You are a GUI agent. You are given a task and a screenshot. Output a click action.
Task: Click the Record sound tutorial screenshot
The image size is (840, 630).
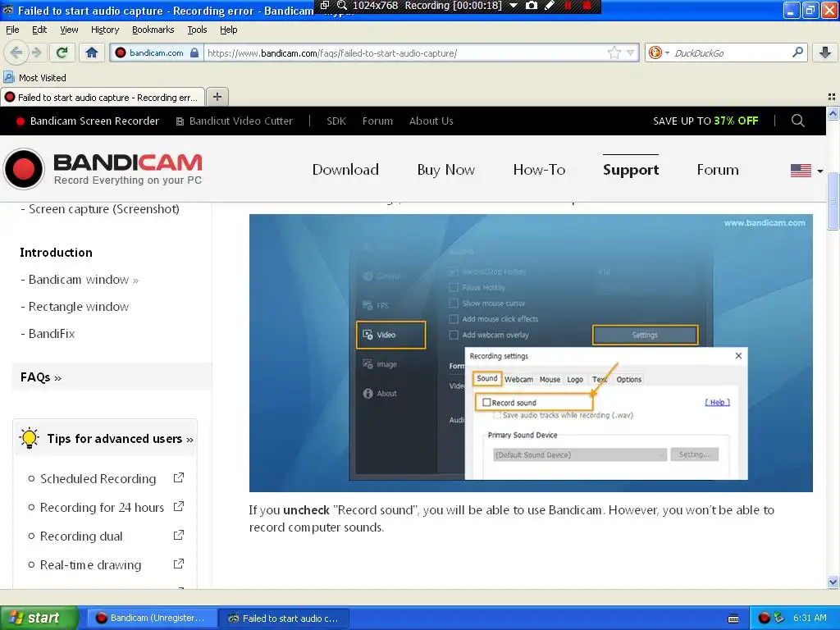coord(531,353)
